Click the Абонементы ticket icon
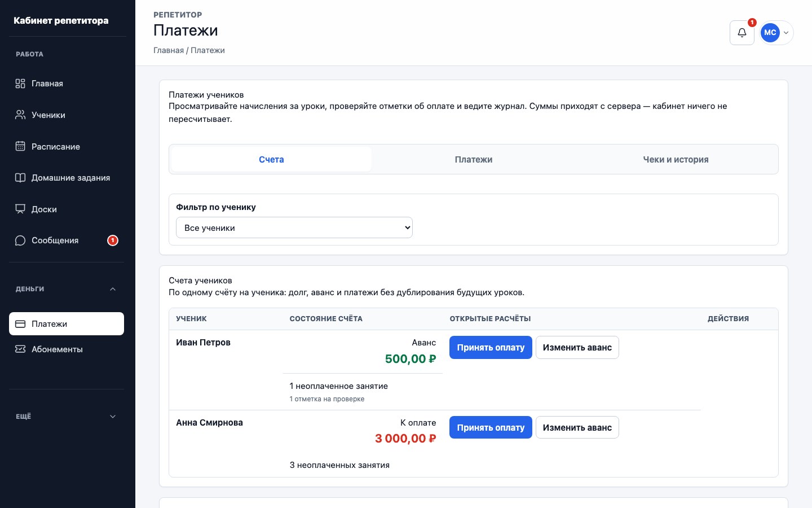Viewport: 812px width, 508px height. (x=20, y=349)
